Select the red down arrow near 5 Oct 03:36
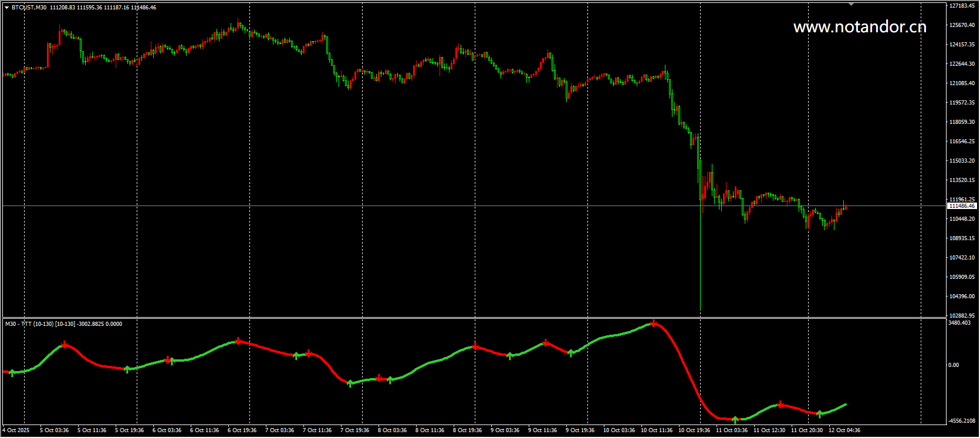Viewport: 980px width, 438px height. tap(65, 345)
